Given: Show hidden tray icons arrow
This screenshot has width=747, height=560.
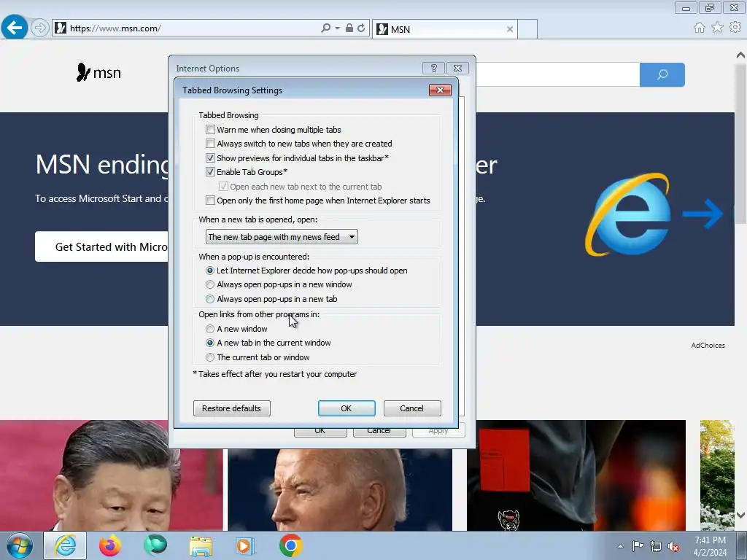Looking at the screenshot, I should click(x=620, y=546).
